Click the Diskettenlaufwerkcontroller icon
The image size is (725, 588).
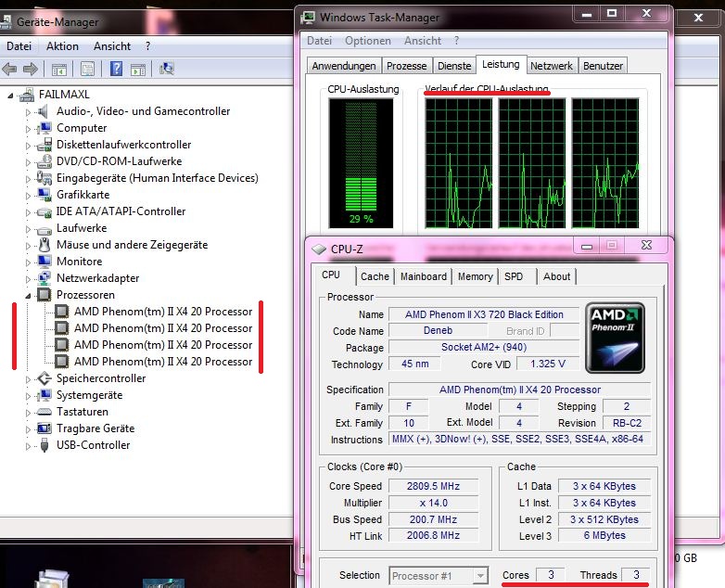click(x=44, y=145)
